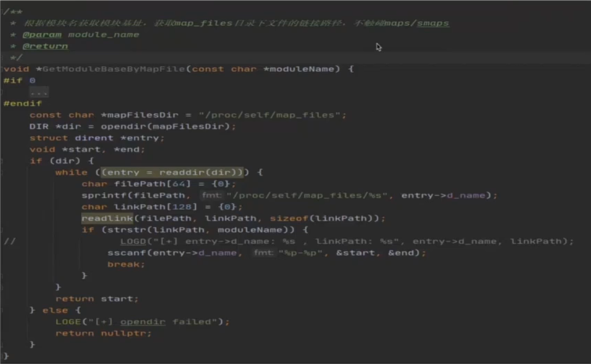Collapse the doc comment at its '/**' fold marker

tap(2, 12)
